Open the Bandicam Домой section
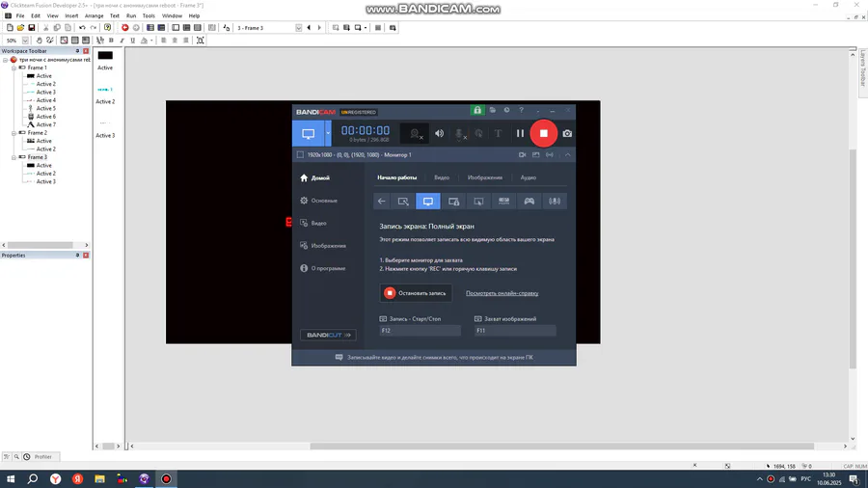 coord(315,177)
